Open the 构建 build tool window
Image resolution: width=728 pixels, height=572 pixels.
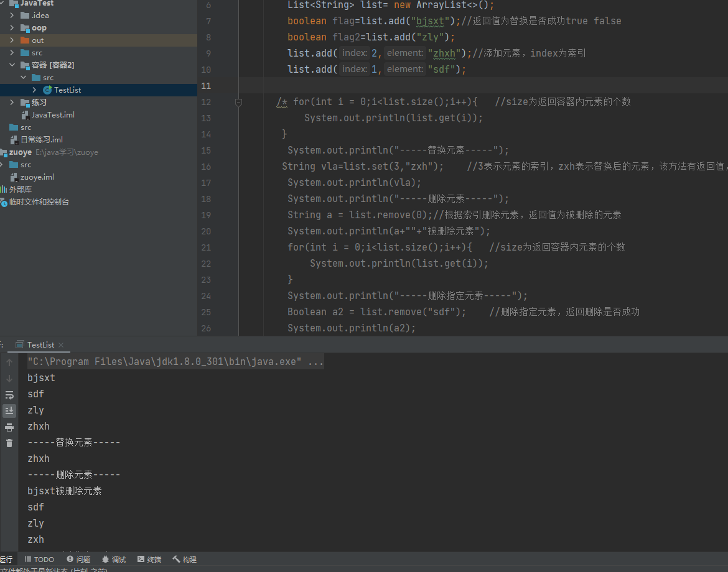pyautogui.click(x=185, y=560)
